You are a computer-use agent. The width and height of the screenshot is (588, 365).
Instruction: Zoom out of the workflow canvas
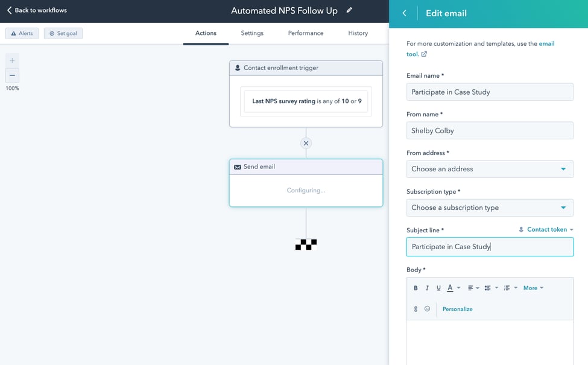[12, 75]
